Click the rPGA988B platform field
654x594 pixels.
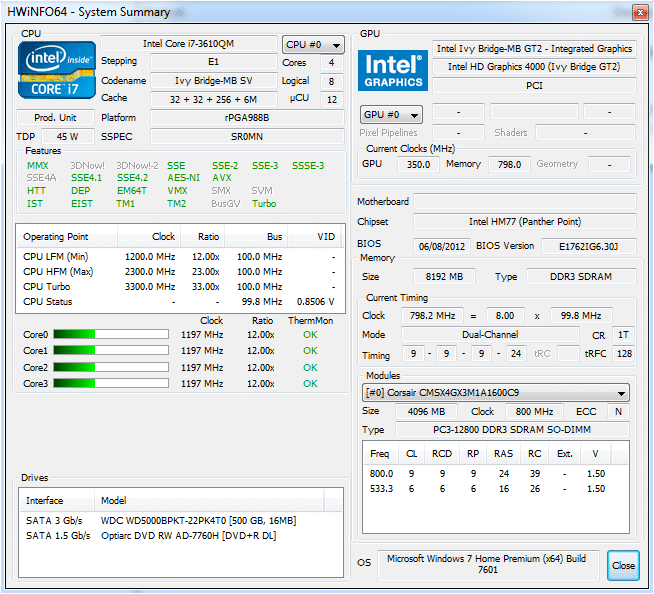point(247,118)
